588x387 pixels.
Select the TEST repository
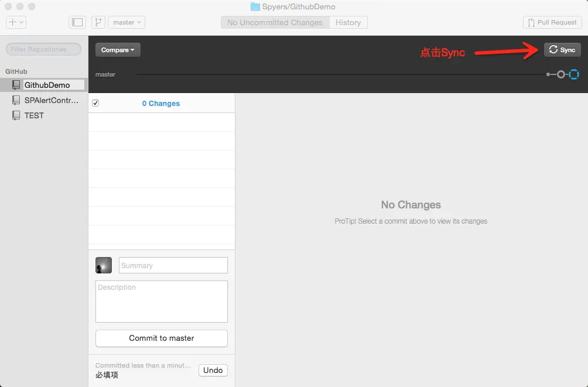pos(44,115)
